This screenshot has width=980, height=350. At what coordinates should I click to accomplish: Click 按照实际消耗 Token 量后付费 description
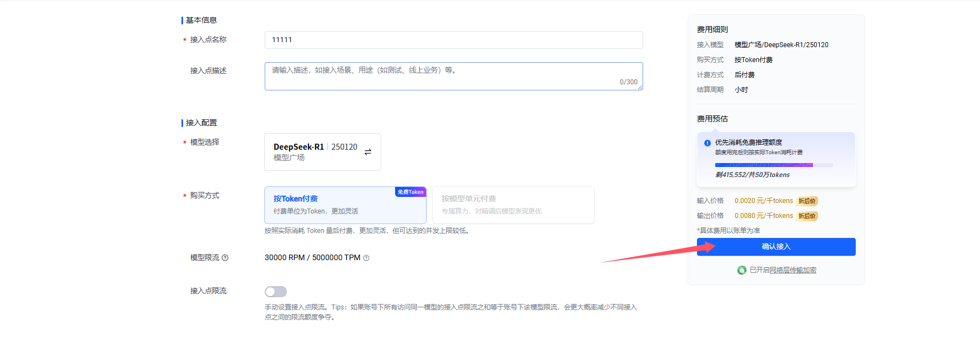368,231
